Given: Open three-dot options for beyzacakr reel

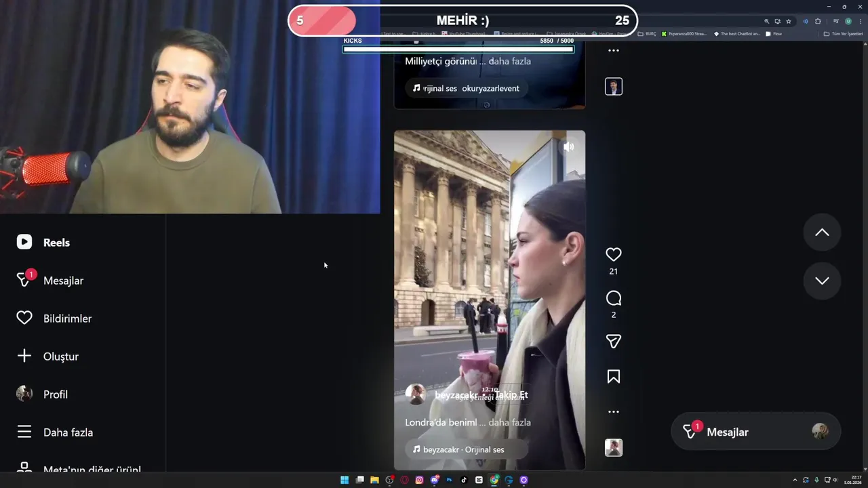Looking at the screenshot, I should pyautogui.click(x=613, y=411).
